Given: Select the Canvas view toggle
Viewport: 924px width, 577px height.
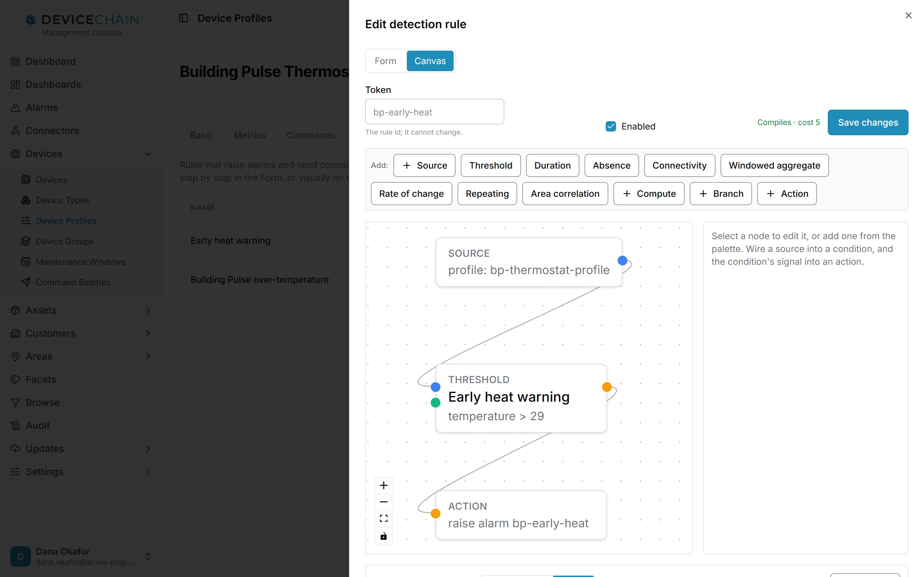Looking at the screenshot, I should click(430, 61).
